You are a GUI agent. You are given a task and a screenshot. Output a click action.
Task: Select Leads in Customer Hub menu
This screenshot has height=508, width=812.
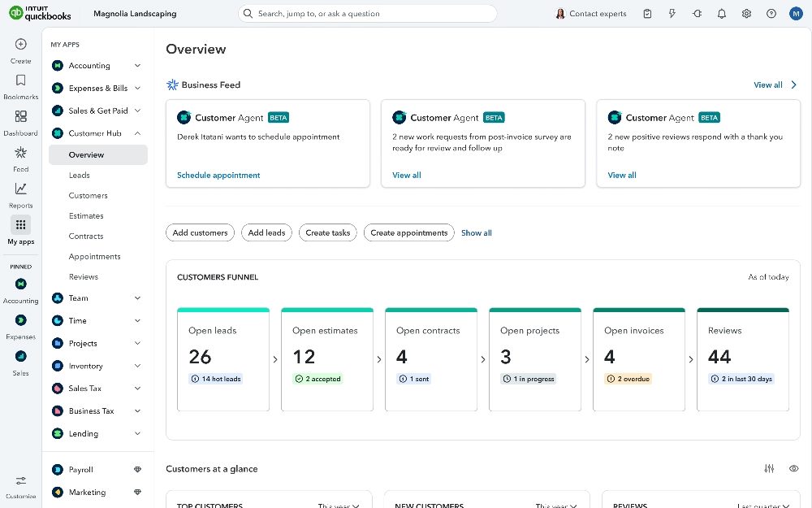[80, 176]
